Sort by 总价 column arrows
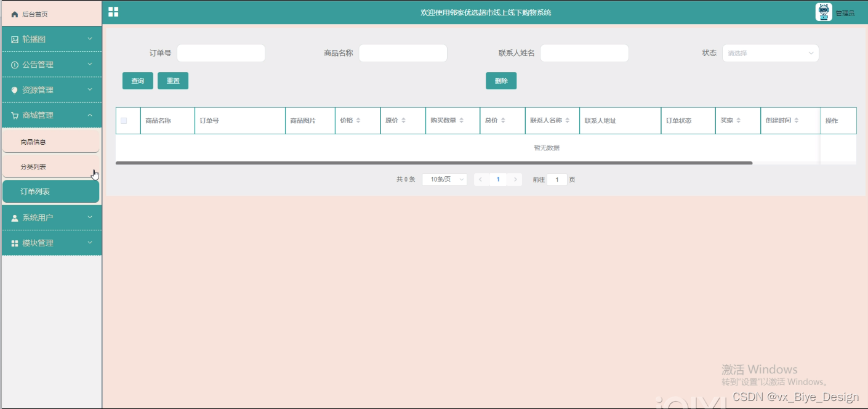This screenshot has height=409, width=868. pos(503,121)
